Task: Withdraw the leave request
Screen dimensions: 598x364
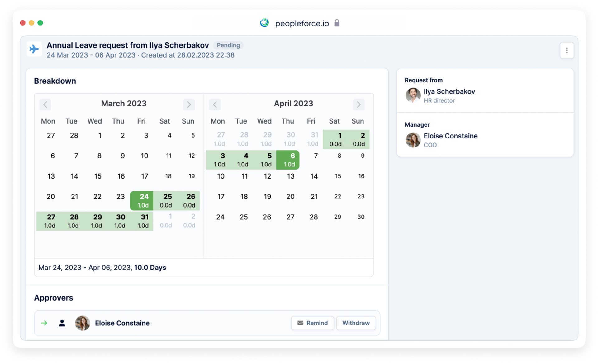Action: tap(356, 323)
